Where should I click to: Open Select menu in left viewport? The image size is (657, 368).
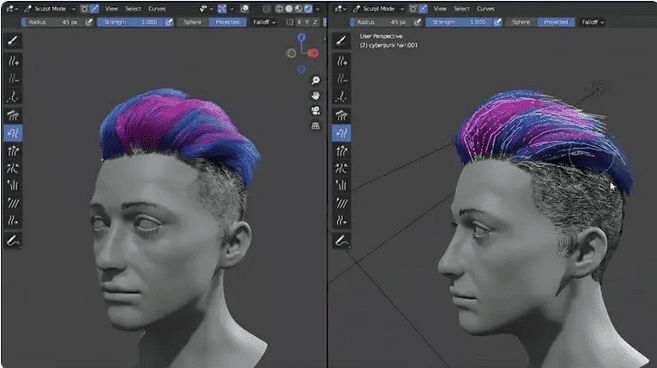[133, 9]
